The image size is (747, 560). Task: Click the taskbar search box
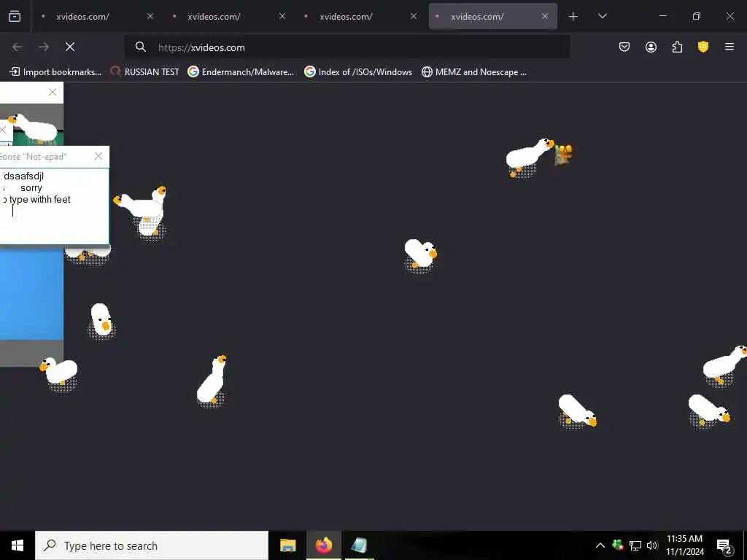[x=152, y=545]
